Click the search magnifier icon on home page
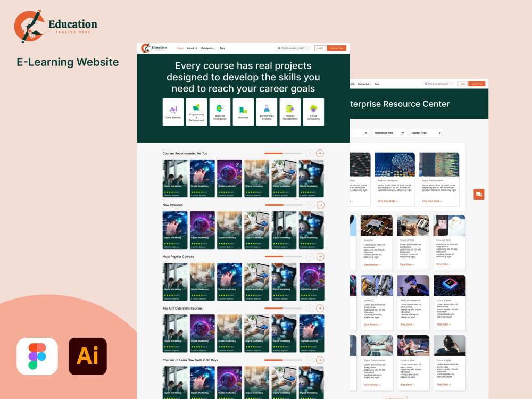This screenshot has width=532, height=399. [x=279, y=48]
